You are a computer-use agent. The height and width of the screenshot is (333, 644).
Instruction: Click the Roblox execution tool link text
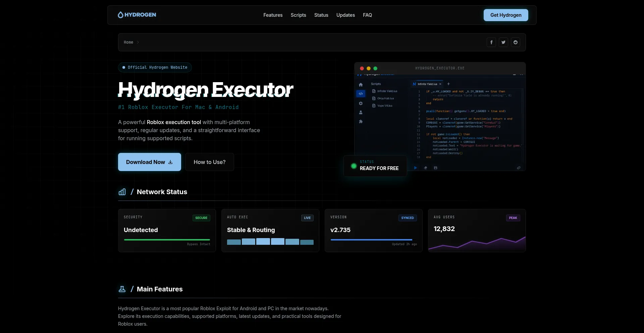point(174,122)
